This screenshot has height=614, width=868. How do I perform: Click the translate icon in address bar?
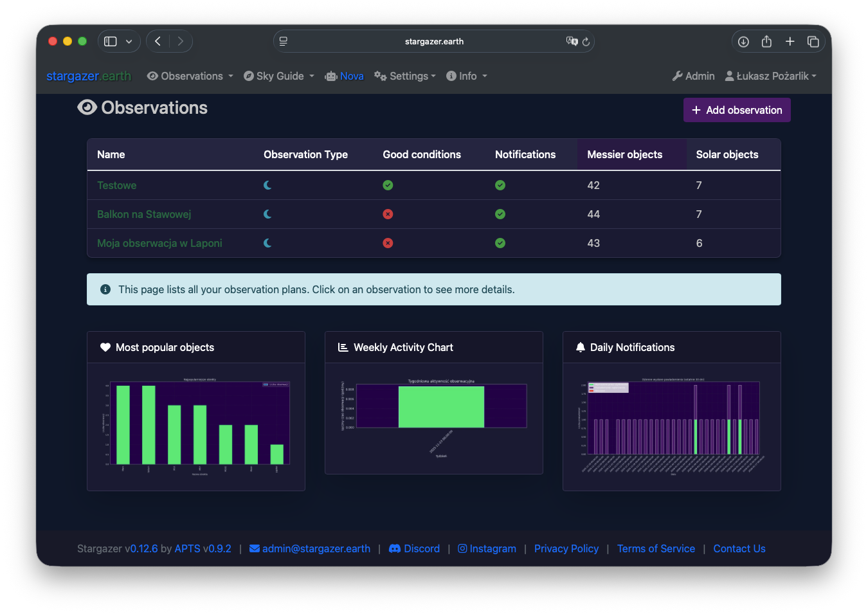pyautogui.click(x=571, y=41)
